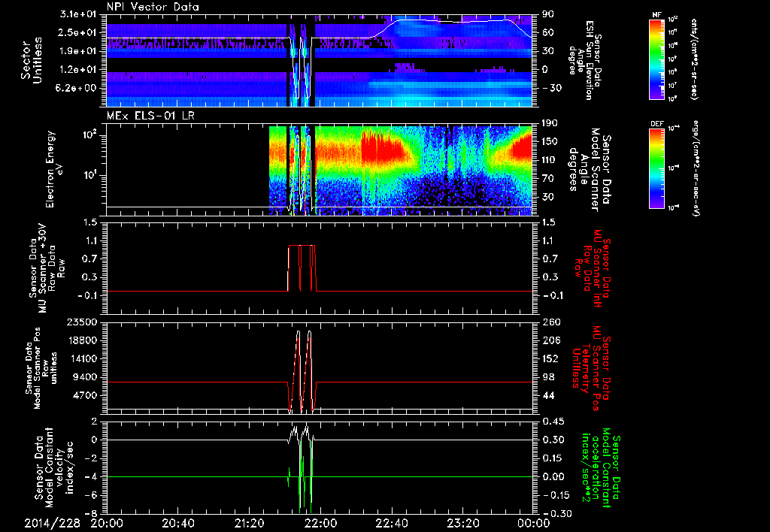This screenshot has width=770, height=532.
Task: Click the red electron flux burst after 22:00
Action: [383, 149]
